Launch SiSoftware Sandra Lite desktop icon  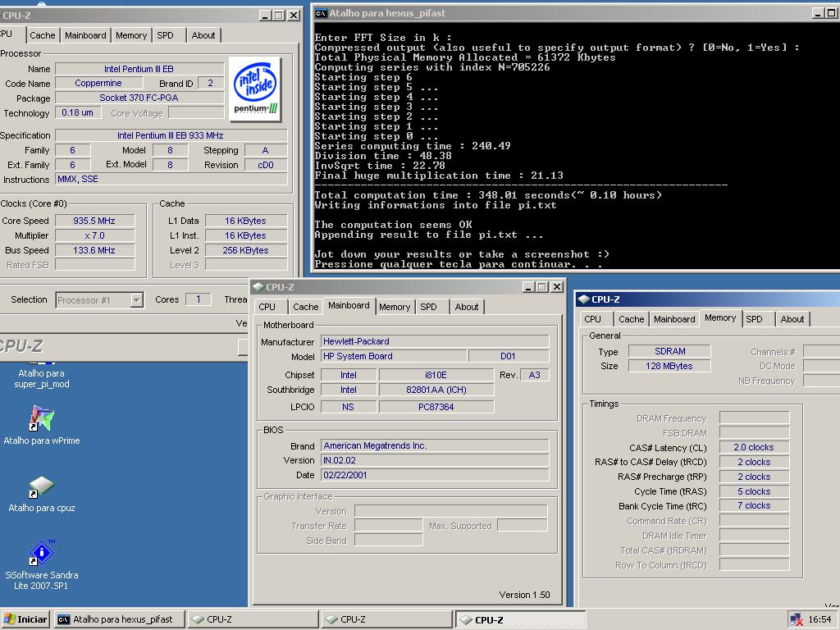click(x=41, y=552)
